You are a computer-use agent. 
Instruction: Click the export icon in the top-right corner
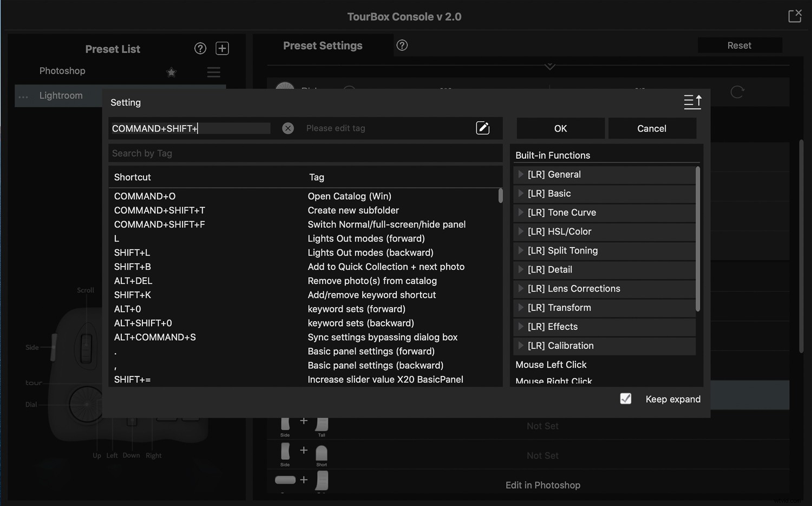coord(795,16)
